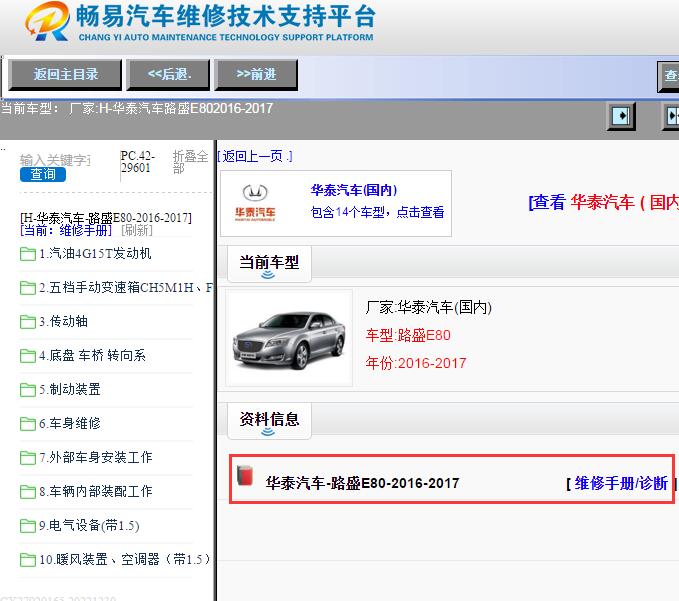679x601 pixels.
Task: Click the text 厂家:华泰汽车(国内)
Action: (x=428, y=307)
